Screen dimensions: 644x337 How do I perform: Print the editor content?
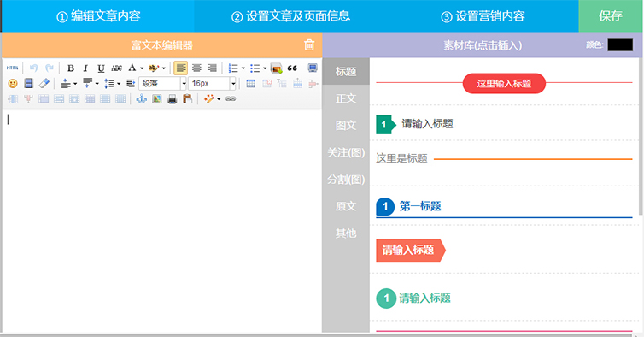(172, 98)
